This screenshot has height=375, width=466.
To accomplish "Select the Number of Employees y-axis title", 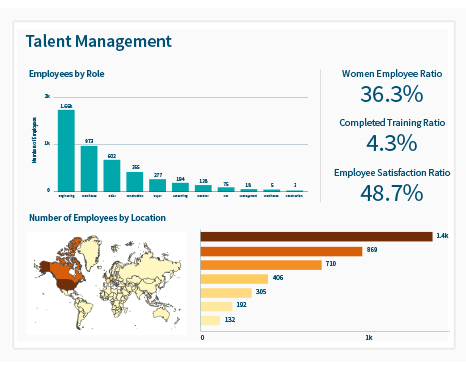I will coord(34,140).
